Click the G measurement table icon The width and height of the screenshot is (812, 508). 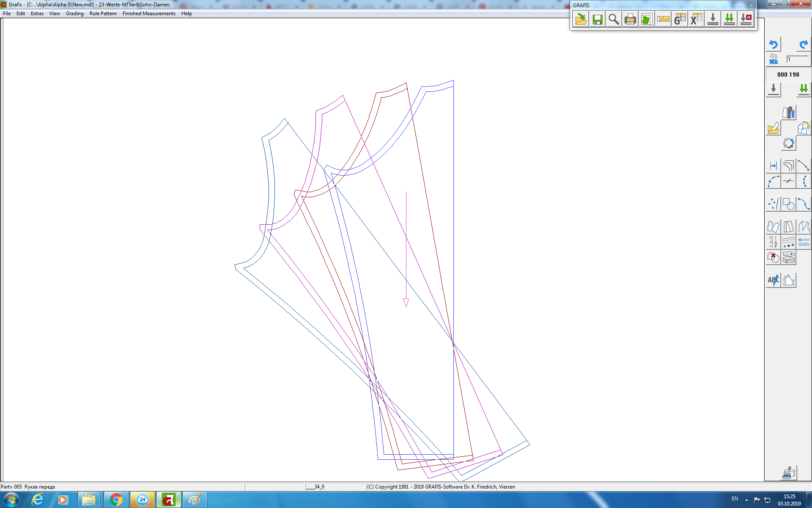pos(680,19)
